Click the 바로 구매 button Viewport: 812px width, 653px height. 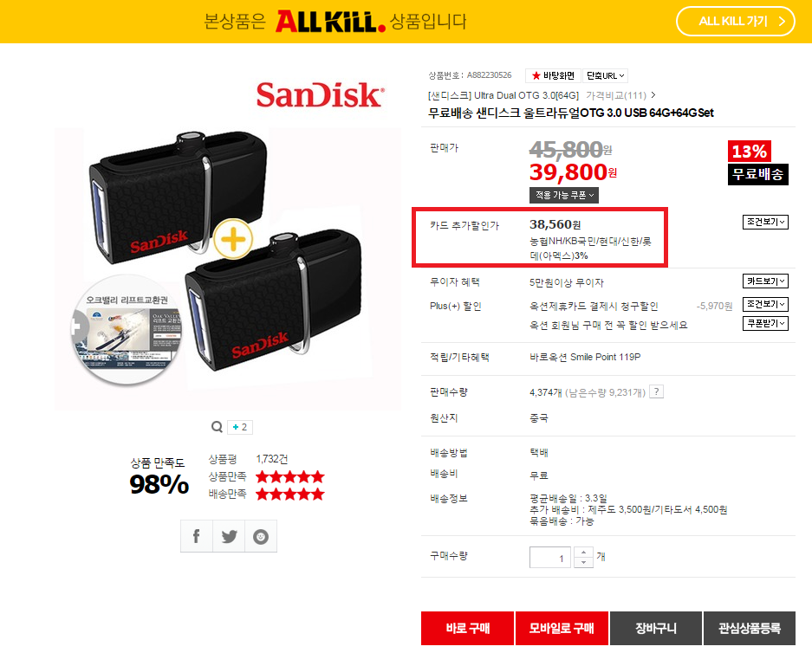click(468, 628)
